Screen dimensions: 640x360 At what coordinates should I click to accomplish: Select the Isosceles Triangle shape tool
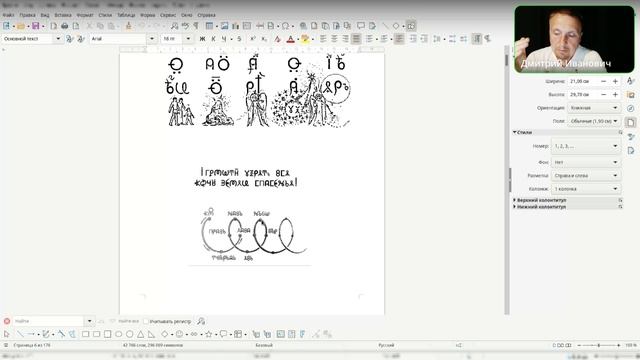(140, 334)
